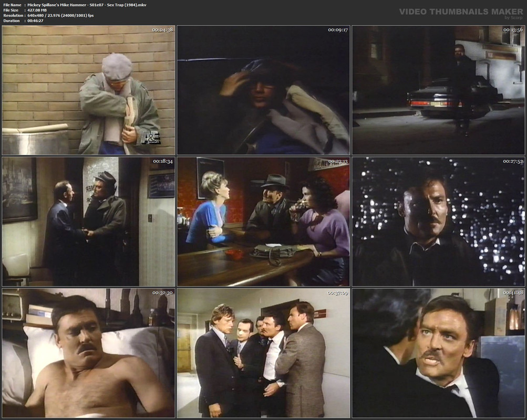Open the thumbnail at 00:09:17
Image resolution: width=527 pixels, height=420 pixels.
tap(264, 90)
